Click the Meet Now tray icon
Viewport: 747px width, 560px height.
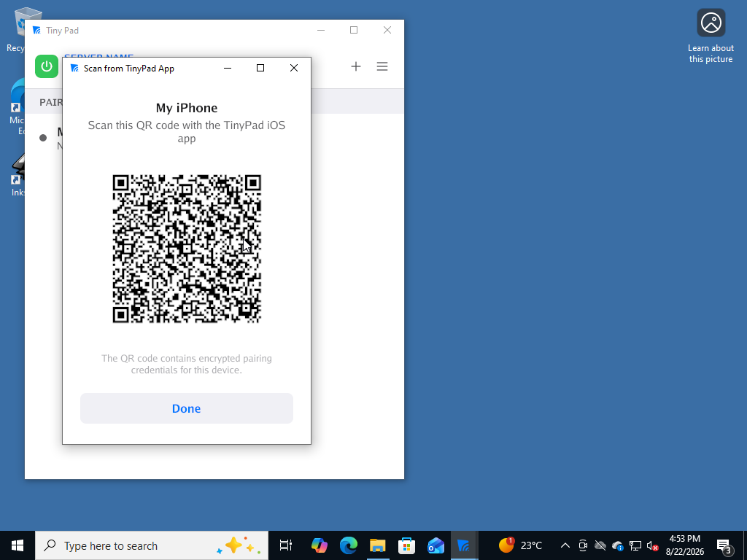click(x=583, y=545)
